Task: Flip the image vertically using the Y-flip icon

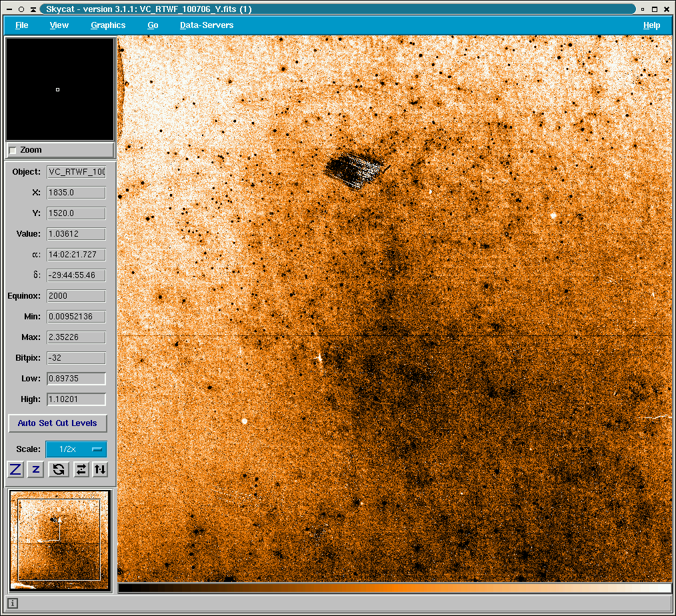Action: pos(100,469)
